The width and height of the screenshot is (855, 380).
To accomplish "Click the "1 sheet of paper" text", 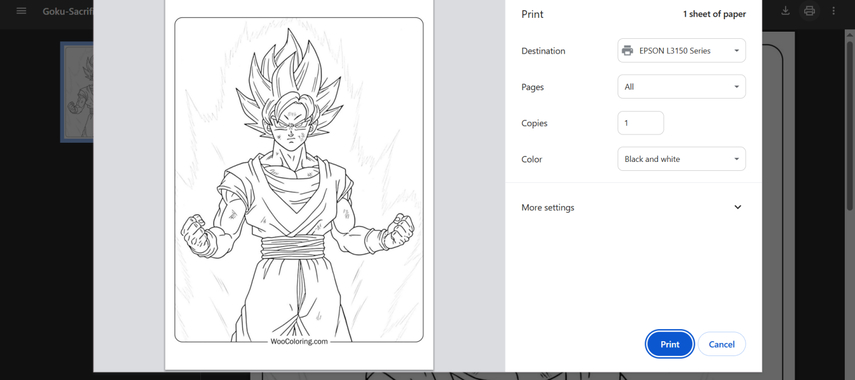I will point(714,14).
